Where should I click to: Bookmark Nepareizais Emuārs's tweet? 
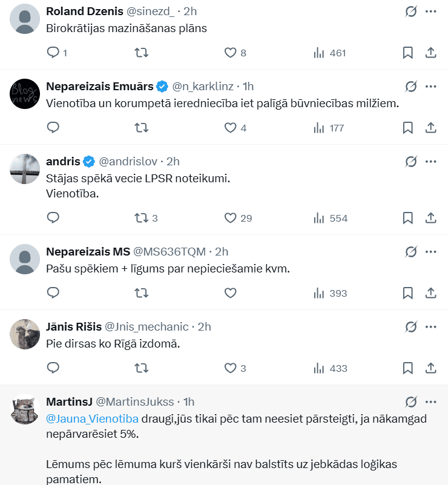click(x=408, y=128)
